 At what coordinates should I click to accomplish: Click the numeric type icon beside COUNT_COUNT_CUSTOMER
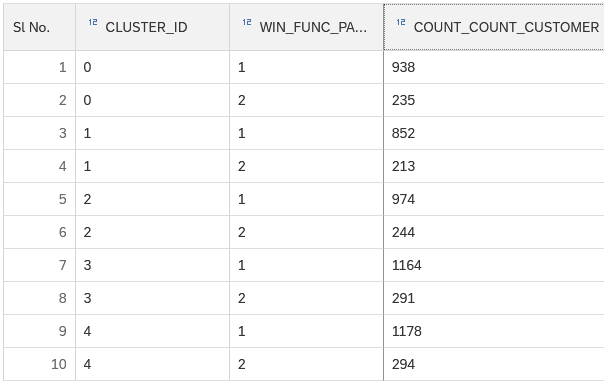(x=401, y=22)
